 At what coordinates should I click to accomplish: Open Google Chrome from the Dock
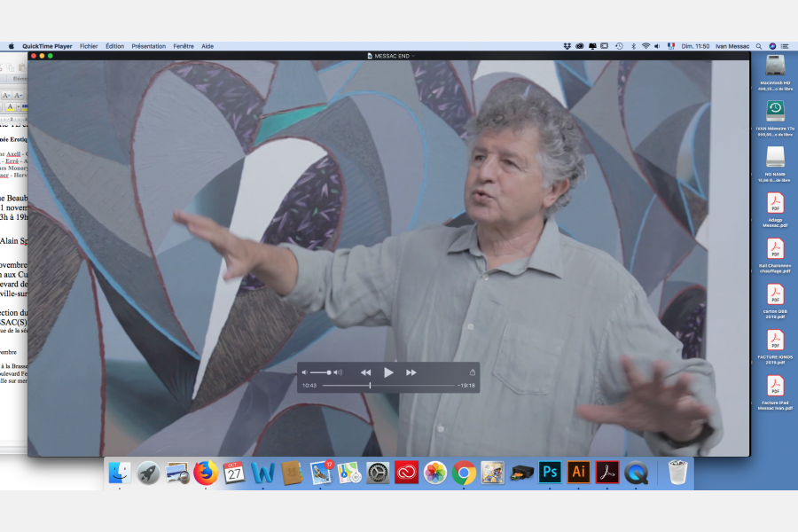pos(464,473)
